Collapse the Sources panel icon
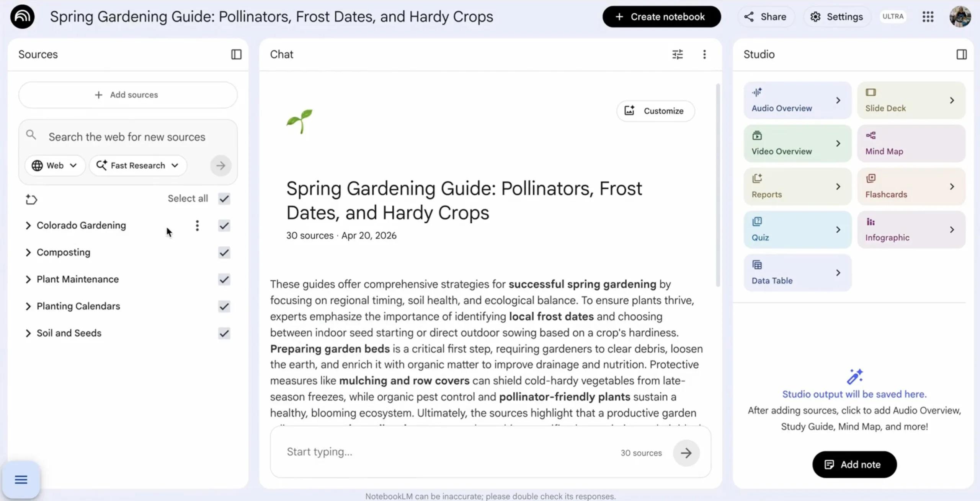Viewport: 980px width, 501px height. [x=236, y=54]
